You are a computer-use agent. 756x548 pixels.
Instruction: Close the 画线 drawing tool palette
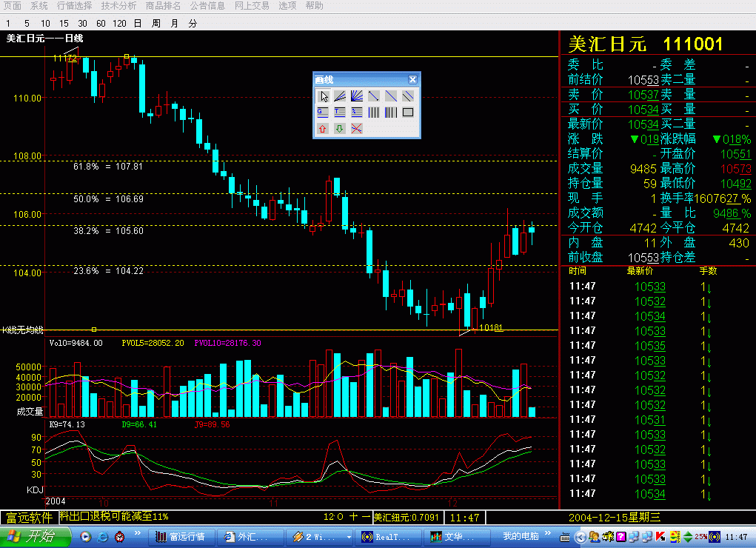[x=412, y=79]
